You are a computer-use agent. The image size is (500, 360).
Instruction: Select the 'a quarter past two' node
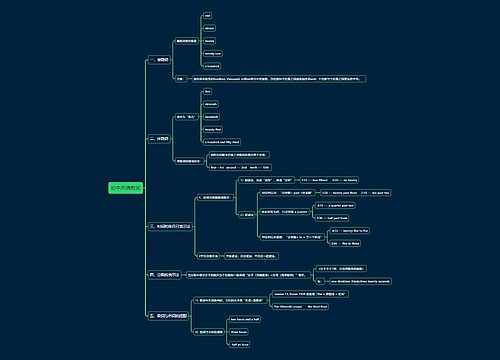(x=335, y=206)
